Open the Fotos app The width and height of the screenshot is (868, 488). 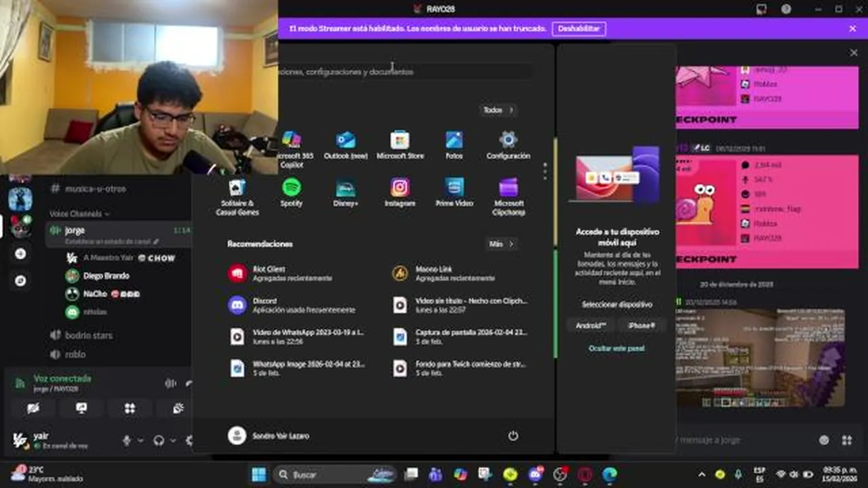coord(454,146)
